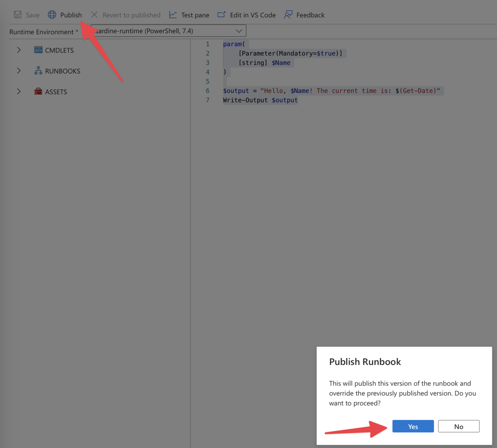Click the "Write-Output $output" code line
497x448 pixels.
pyautogui.click(x=260, y=100)
